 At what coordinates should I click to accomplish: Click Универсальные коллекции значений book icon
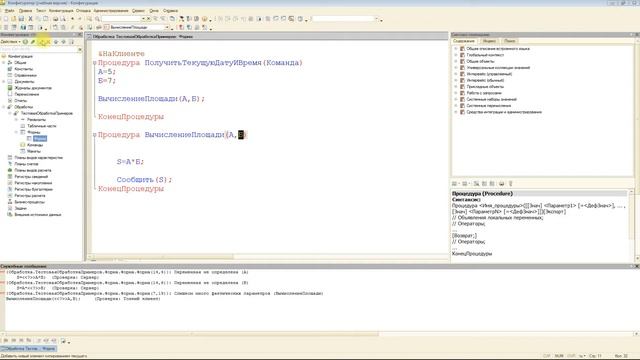point(462,68)
